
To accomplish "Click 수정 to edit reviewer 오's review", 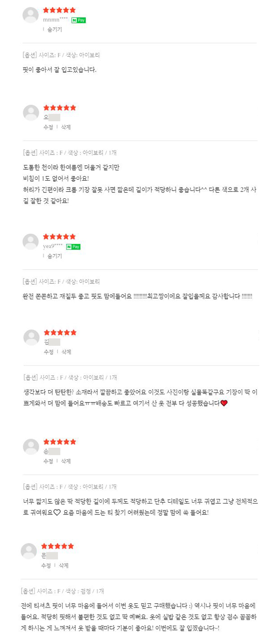I will pyautogui.click(x=48, y=127).
